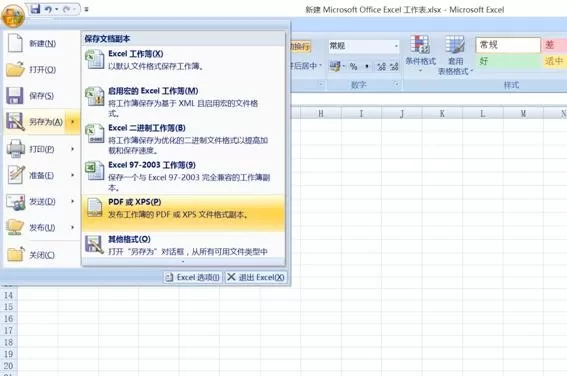Click the Office button orb
567x376 pixels.
point(13,16)
